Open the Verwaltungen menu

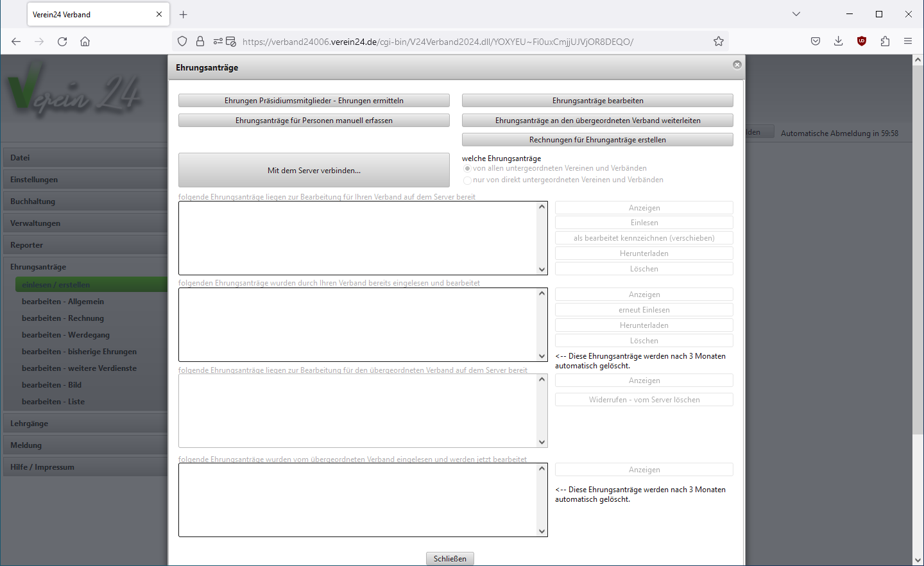click(x=84, y=223)
